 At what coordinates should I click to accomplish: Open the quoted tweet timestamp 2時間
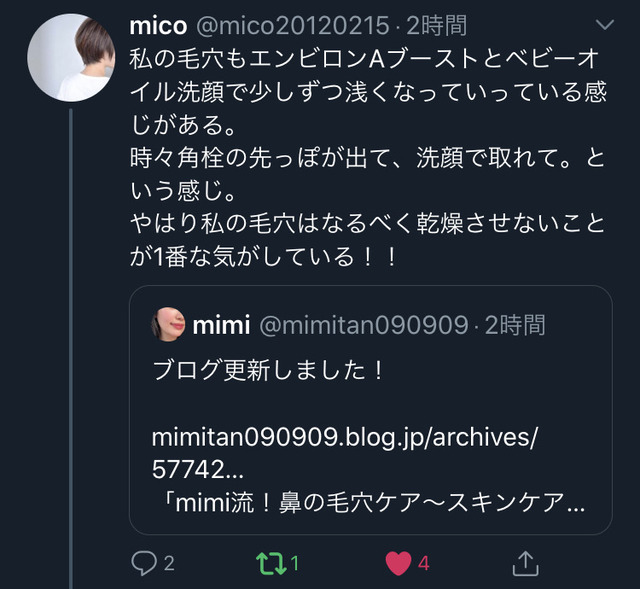515,325
